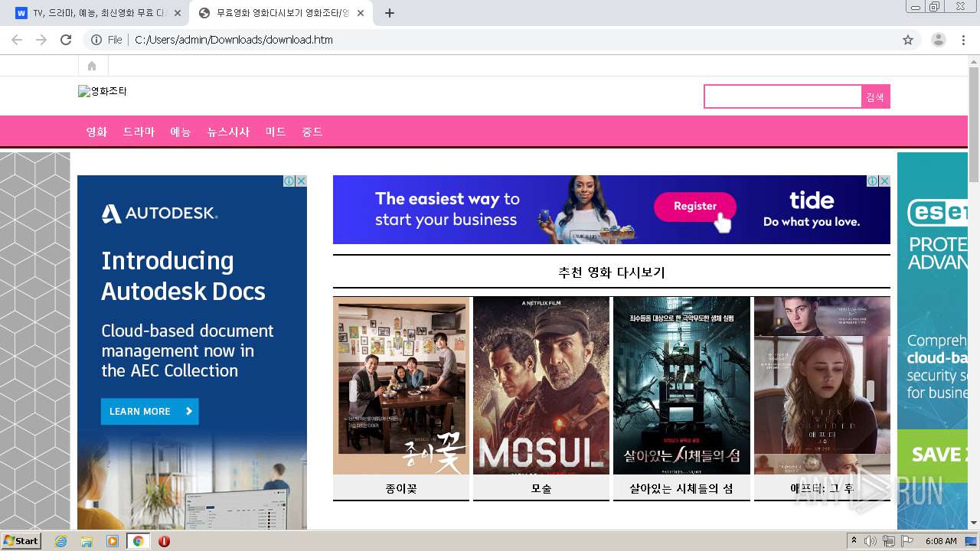This screenshot has width=980, height=551.
Task: Bookmark this page with the star icon
Action: 908,40
